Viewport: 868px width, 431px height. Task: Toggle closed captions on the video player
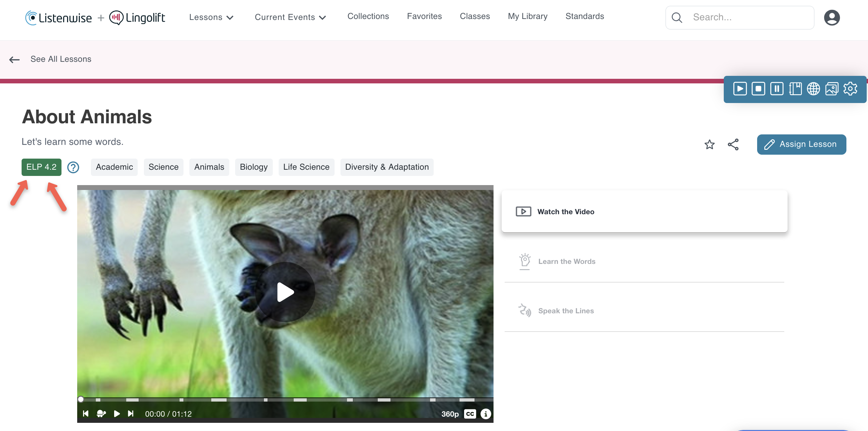coord(470,414)
